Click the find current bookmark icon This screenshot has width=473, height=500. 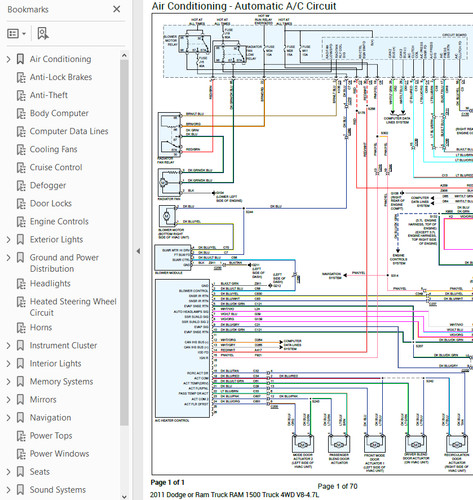[43, 33]
